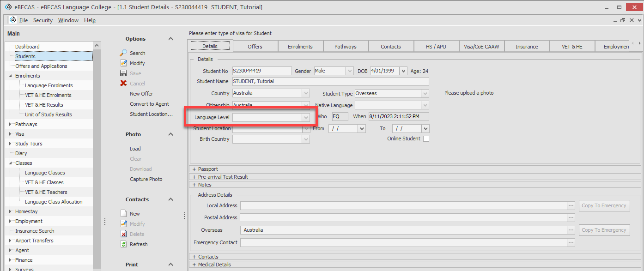644x271 pixels.
Task: Click the New contact document icon
Action: 123,214
